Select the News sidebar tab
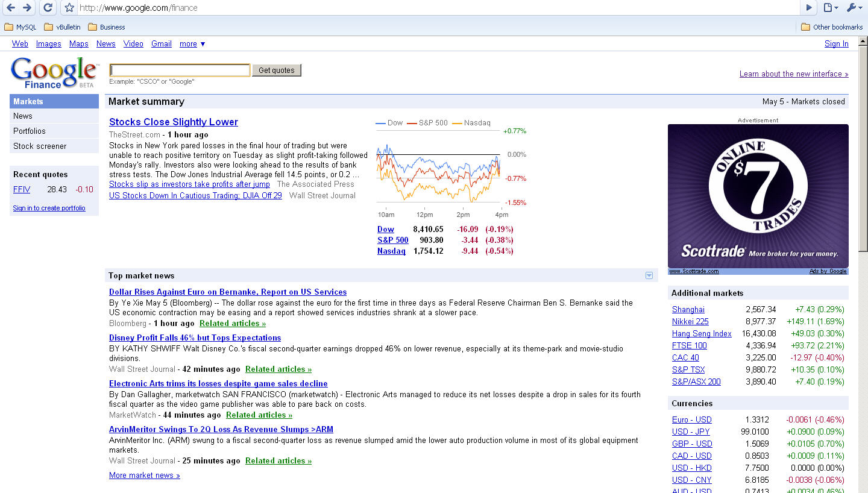 [54, 116]
